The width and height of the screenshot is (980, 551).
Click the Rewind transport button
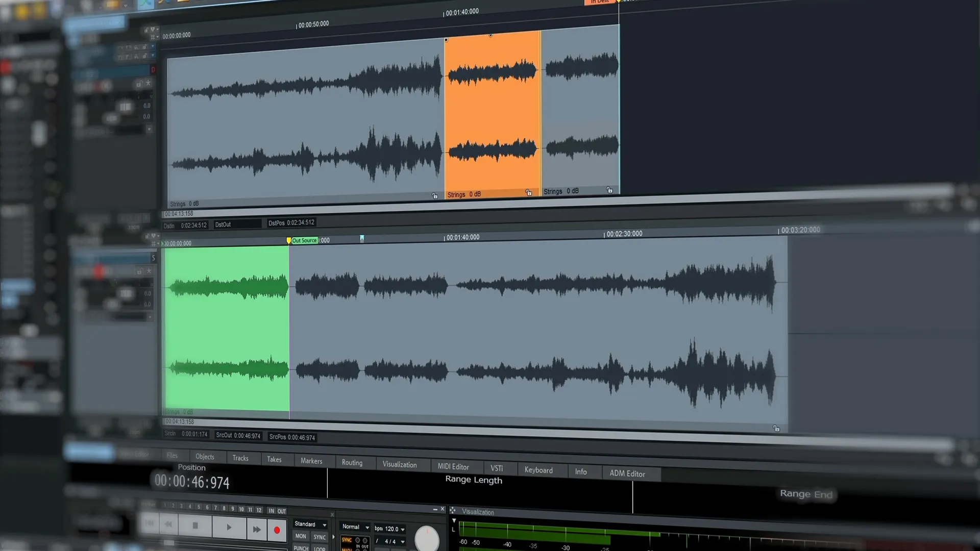click(168, 524)
